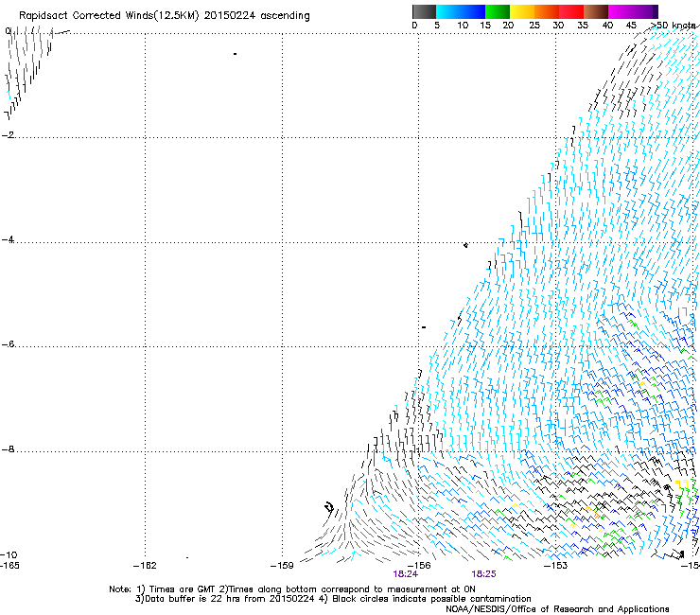Click the '>50 knots' legend label

coord(673,26)
